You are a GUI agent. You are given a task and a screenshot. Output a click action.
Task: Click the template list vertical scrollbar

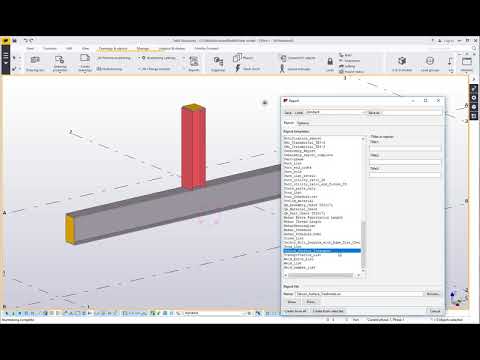pyautogui.click(x=363, y=244)
